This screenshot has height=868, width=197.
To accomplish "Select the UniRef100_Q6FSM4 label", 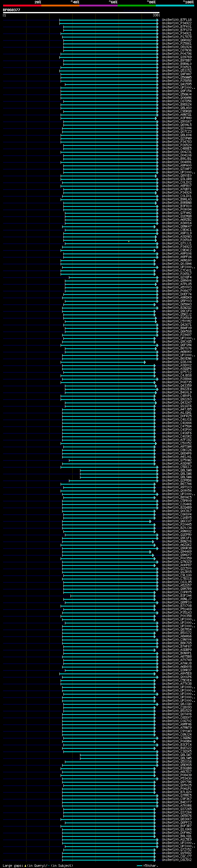I will [176, 345].
